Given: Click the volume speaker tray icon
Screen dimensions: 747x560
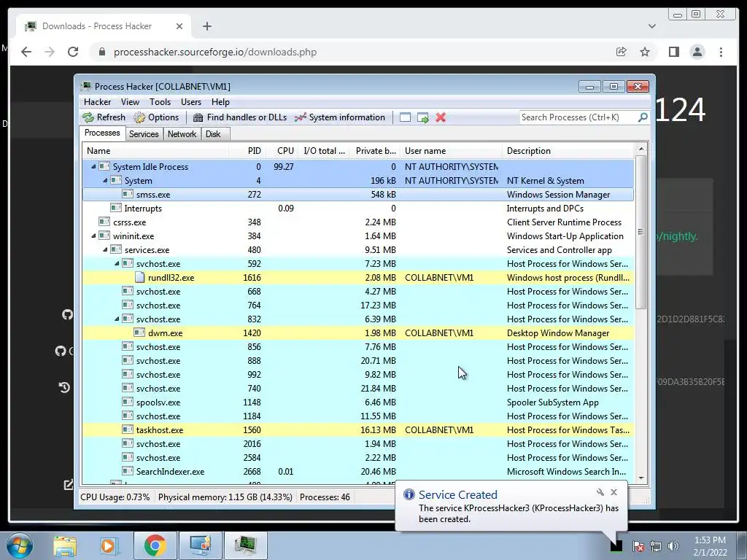Looking at the screenshot, I should point(673,546).
